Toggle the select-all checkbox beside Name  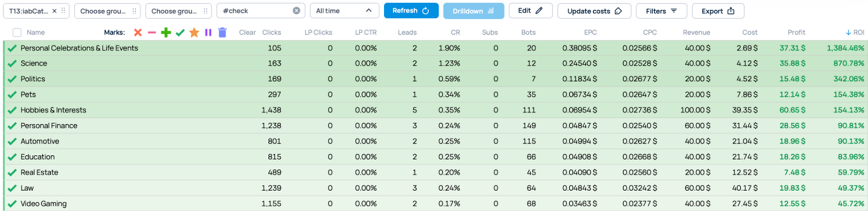click(17, 33)
